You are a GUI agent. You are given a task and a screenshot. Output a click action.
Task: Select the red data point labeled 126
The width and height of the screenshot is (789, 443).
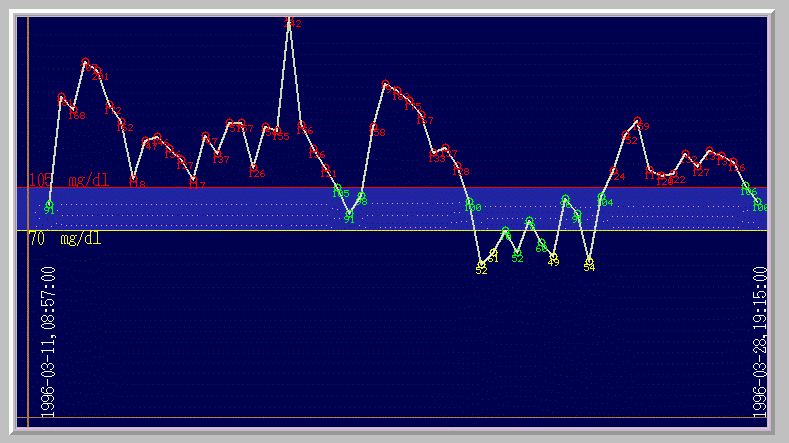pyautogui.click(x=254, y=168)
